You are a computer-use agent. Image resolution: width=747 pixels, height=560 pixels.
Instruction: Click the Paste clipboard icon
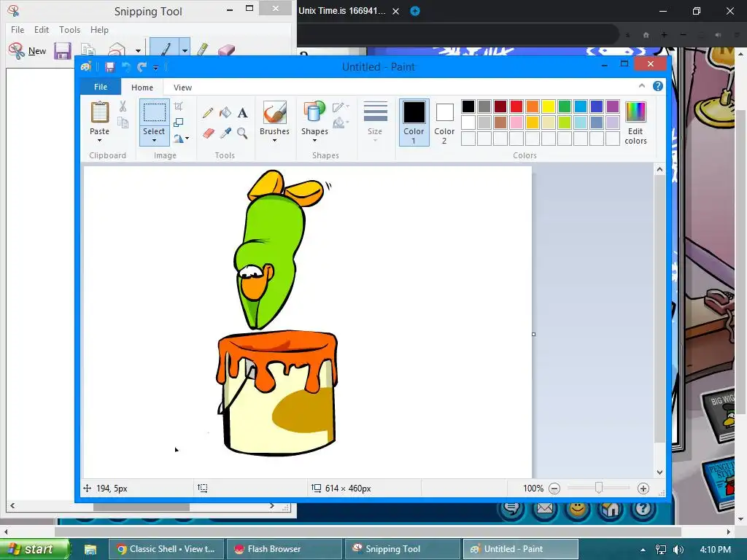[99, 112]
